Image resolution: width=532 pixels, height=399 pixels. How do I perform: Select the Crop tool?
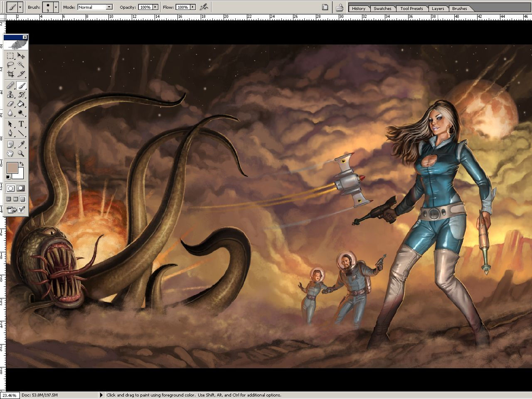point(10,74)
